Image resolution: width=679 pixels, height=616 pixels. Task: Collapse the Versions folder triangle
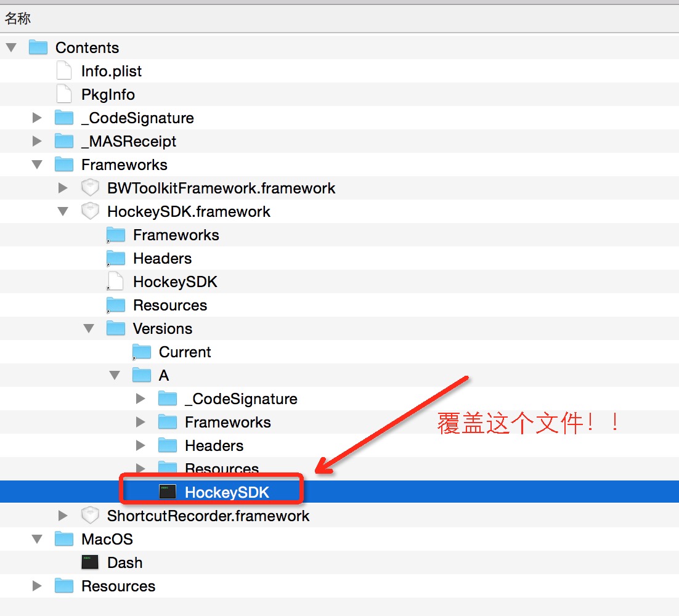89,328
